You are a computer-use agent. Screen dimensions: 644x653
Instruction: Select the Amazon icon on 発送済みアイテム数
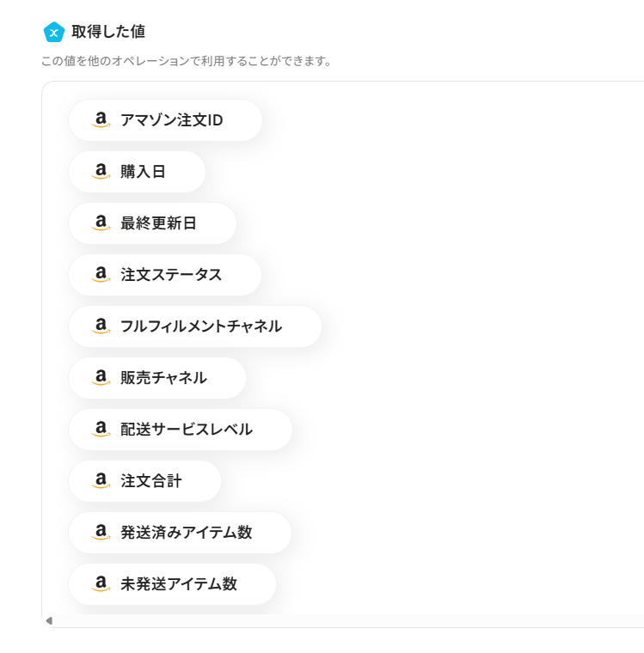[101, 533]
